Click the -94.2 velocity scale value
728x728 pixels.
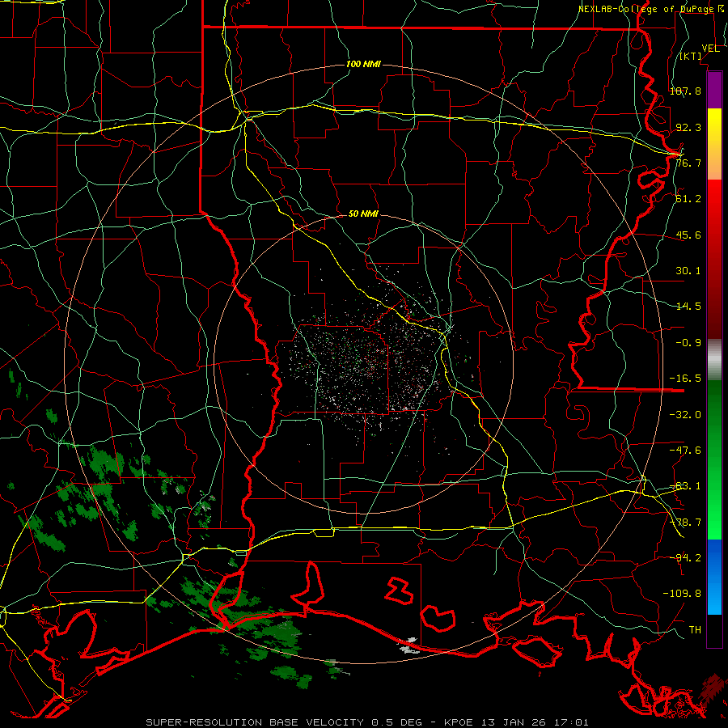(685, 557)
